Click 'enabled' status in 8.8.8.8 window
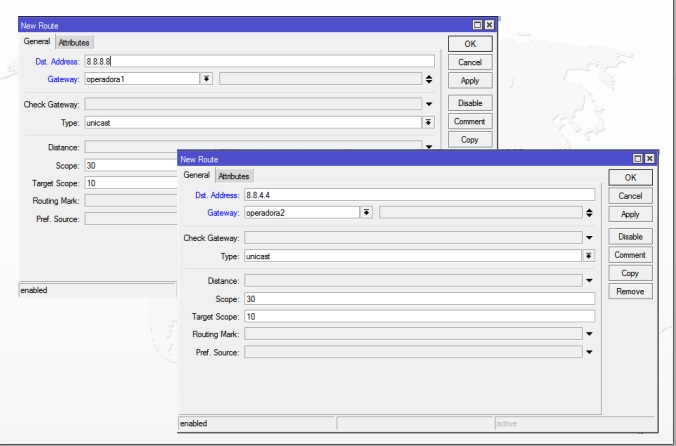The width and height of the screenshot is (676, 446). click(x=34, y=290)
